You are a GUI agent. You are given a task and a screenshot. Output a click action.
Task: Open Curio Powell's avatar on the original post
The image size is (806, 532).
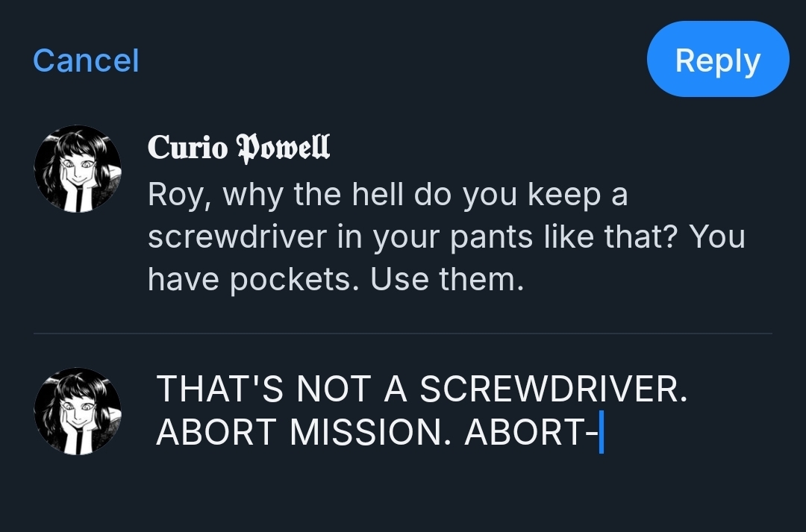point(78,169)
